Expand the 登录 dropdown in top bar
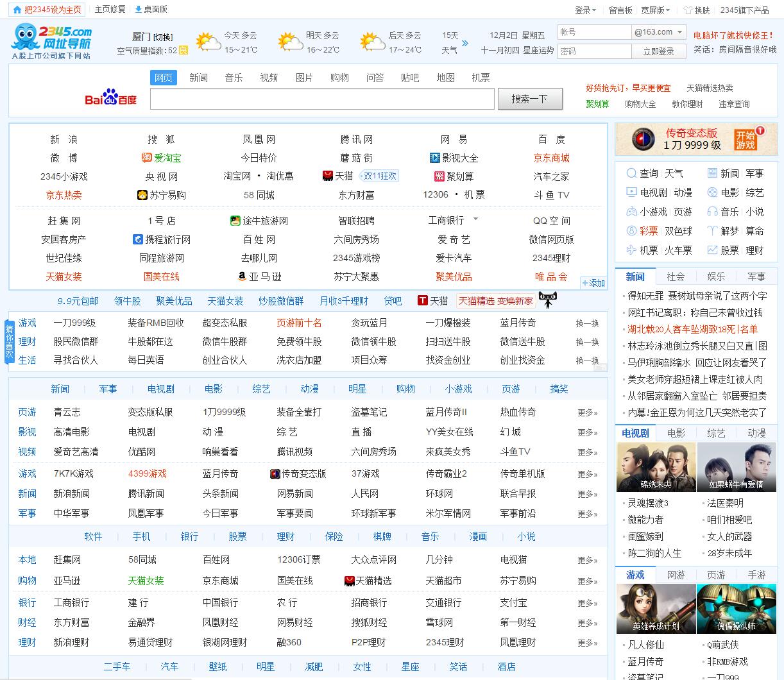 (585, 10)
